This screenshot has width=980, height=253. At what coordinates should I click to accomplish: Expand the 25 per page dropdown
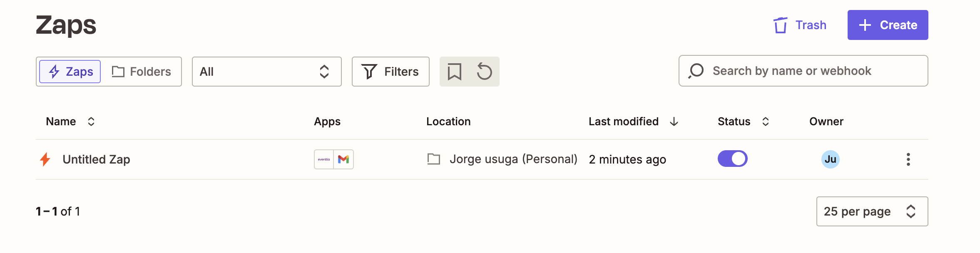[872, 211]
